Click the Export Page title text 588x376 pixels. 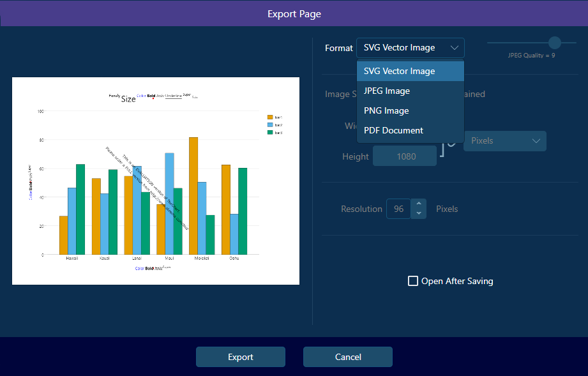(294, 14)
